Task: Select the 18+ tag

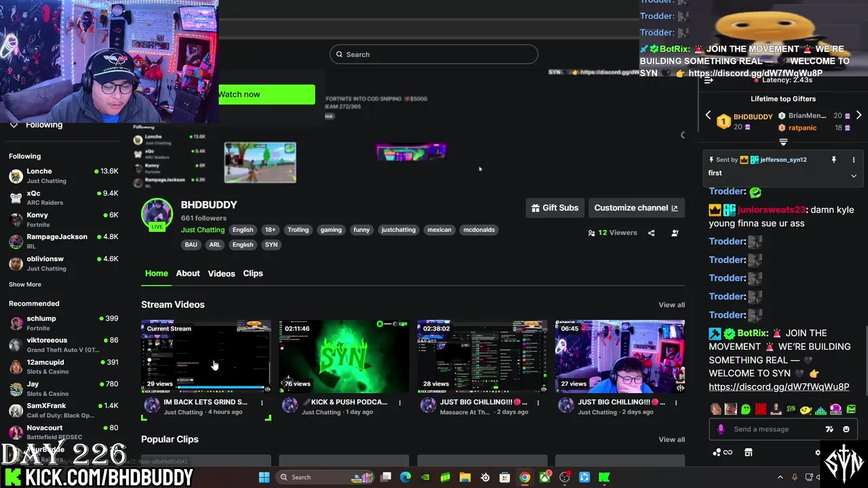Action: tap(270, 230)
